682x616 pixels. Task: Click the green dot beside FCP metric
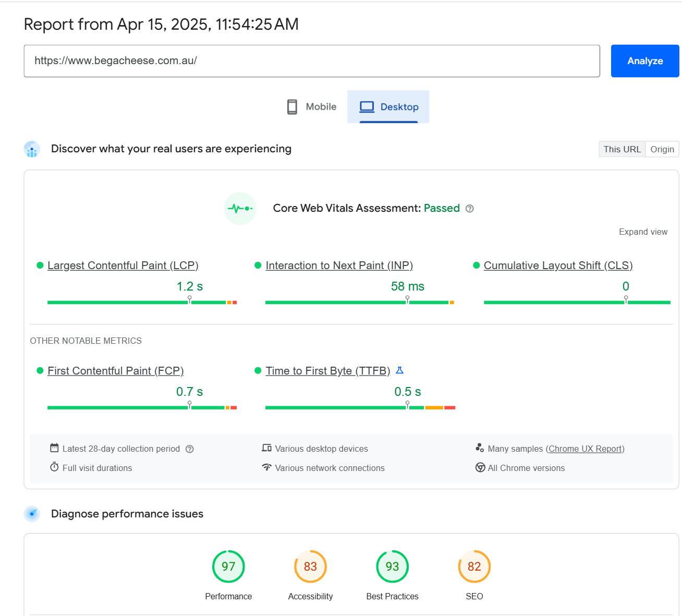pyautogui.click(x=40, y=371)
